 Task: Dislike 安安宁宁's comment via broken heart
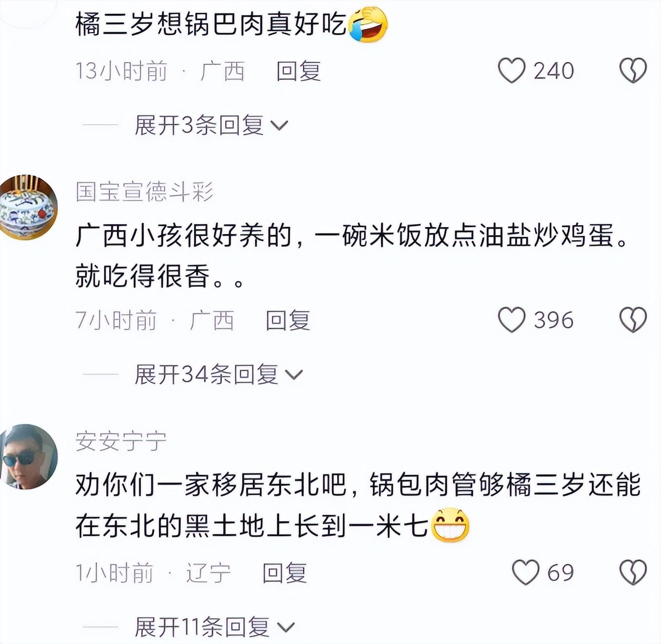633,572
